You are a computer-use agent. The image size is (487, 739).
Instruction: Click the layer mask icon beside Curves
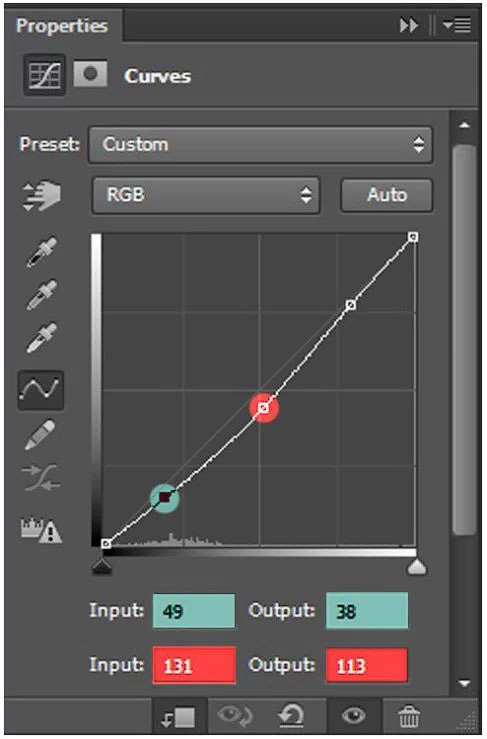(x=90, y=74)
